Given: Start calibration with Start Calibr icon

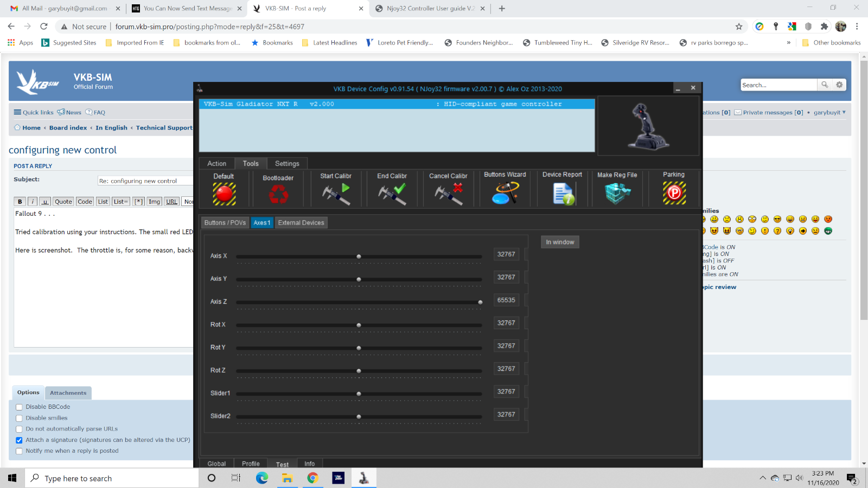Looking at the screenshot, I should point(336,194).
